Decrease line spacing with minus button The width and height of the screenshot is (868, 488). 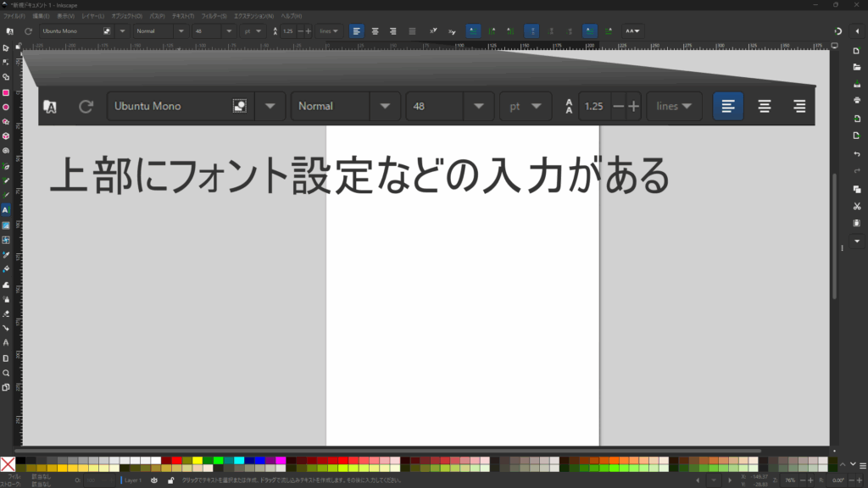tap(299, 31)
